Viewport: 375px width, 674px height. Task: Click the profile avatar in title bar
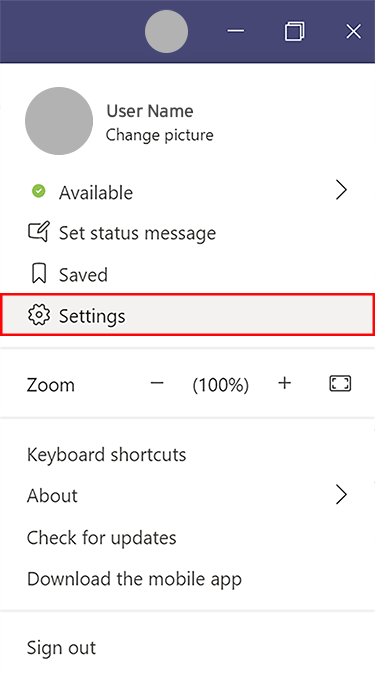[166, 32]
